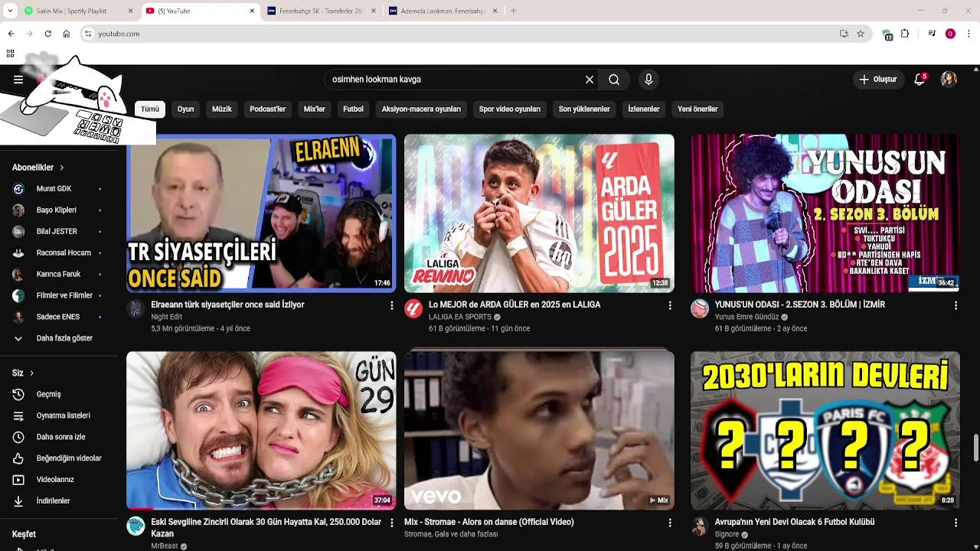980x551 pixels.
Task: Open more options for Avrupa'nın Yeni Devi video
Action: pyautogui.click(x=955, y=523)
